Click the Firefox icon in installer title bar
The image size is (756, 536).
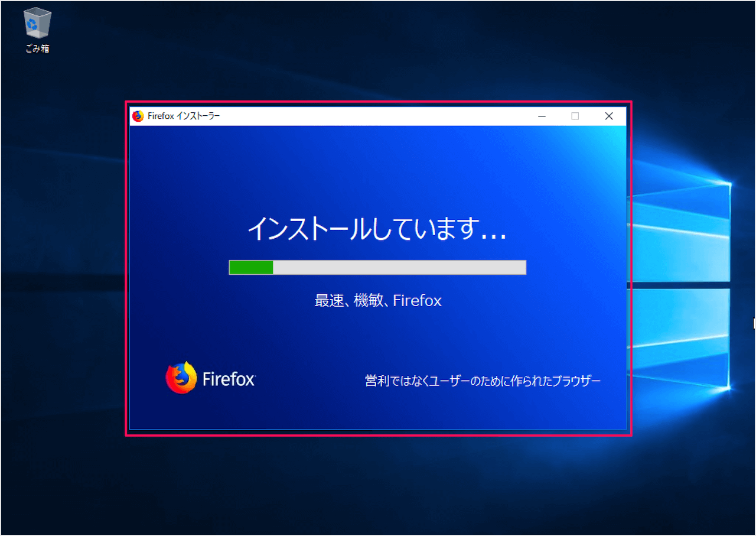pos(138,116)
